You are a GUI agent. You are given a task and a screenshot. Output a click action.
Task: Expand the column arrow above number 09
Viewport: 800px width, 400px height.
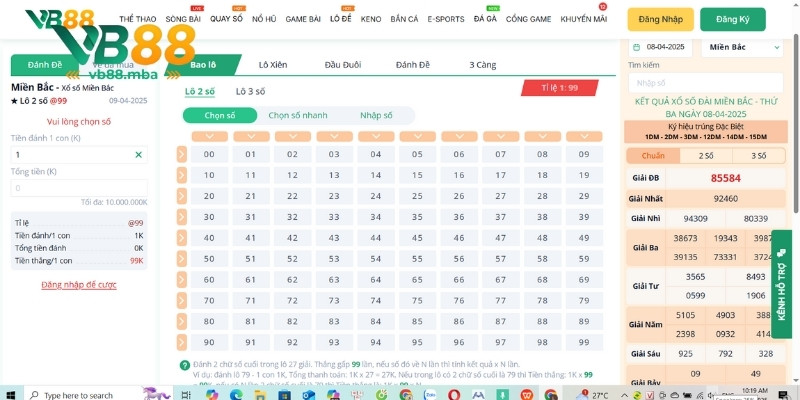579,136
